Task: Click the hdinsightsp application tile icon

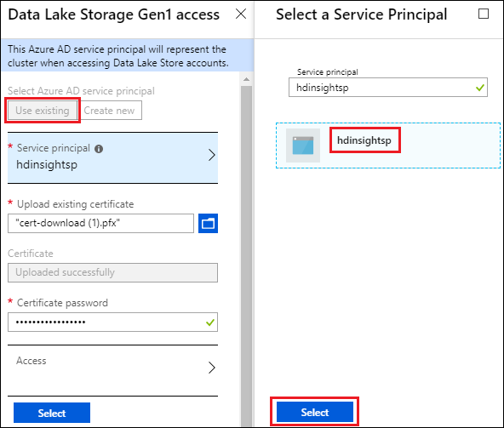Action: point(303,146)
